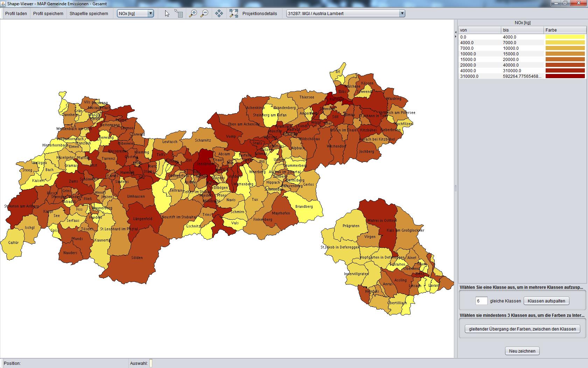The width and height of the screenshot is (588, 368).
Task: Click gleitender Übergang der Farben button
Action: 522,329
